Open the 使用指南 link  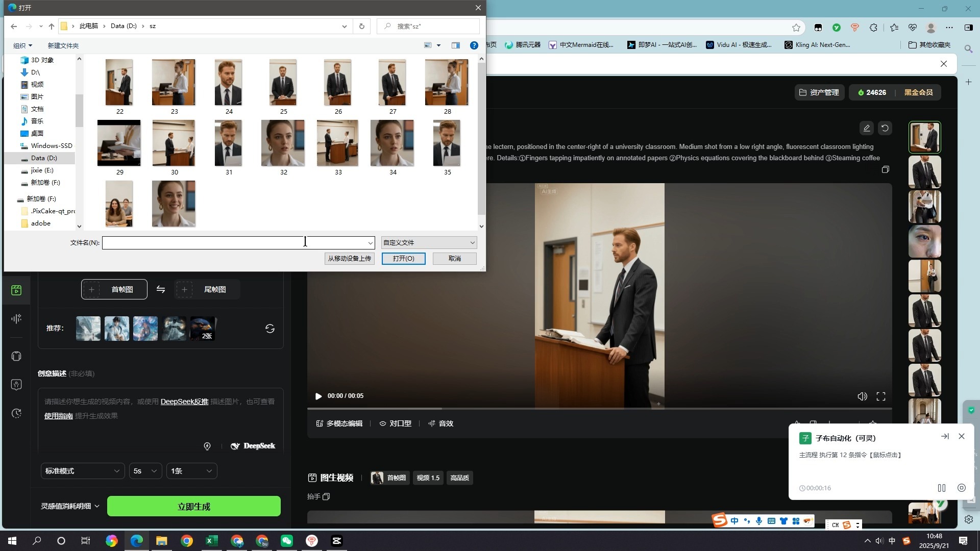(x=59, y=416)
